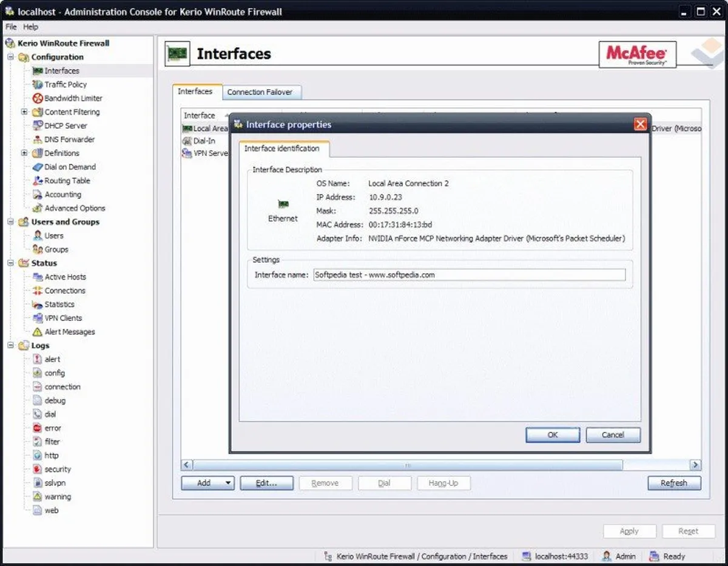Image resolution: width=728 pixels, height=566 pixels.
Task: Open the debug log
Action: (55, 401)
